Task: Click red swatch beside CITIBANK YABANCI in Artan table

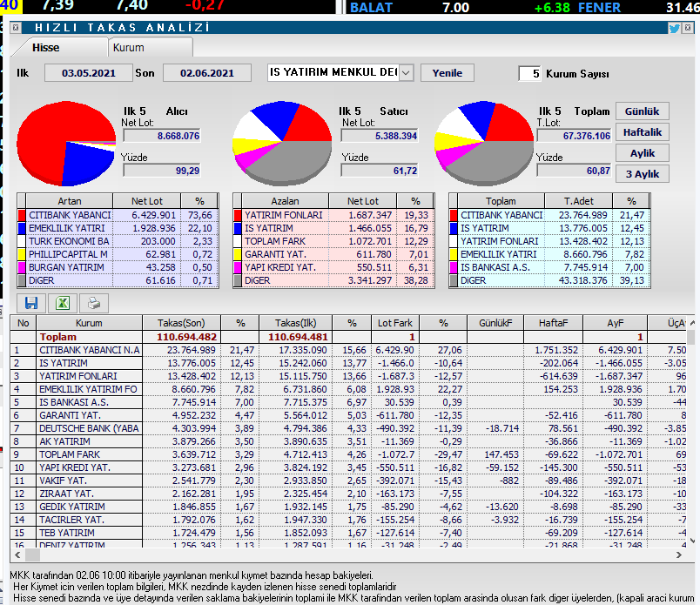Action: click(x=22, y=215)
